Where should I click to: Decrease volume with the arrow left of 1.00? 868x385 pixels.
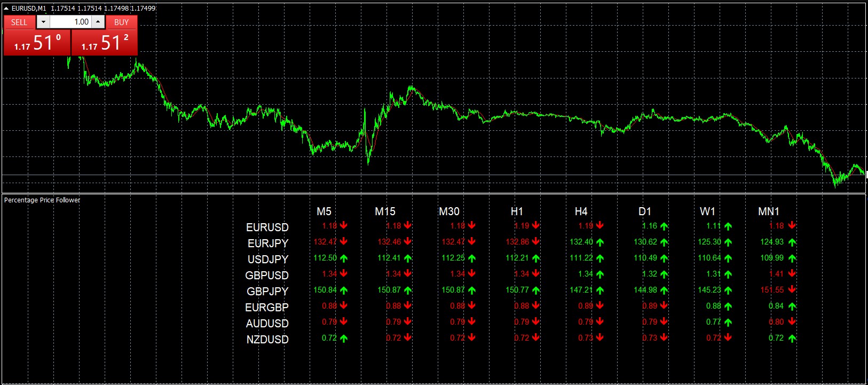click(43, 22)
